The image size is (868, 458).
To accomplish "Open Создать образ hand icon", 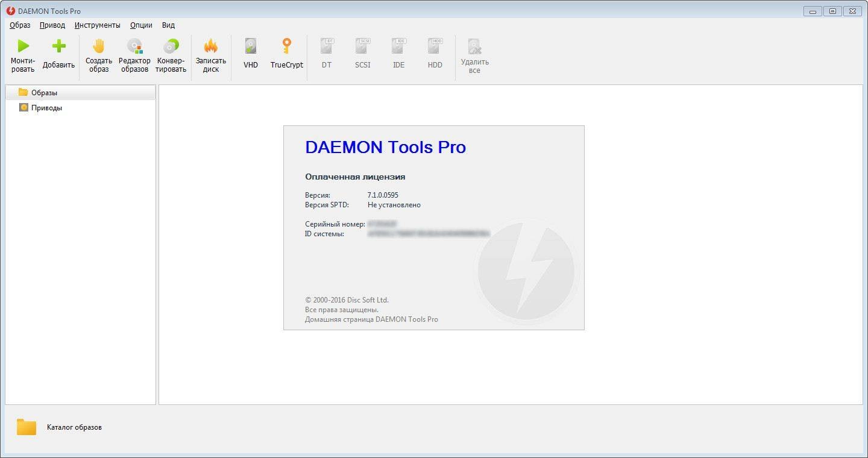I will coord(98,46).
